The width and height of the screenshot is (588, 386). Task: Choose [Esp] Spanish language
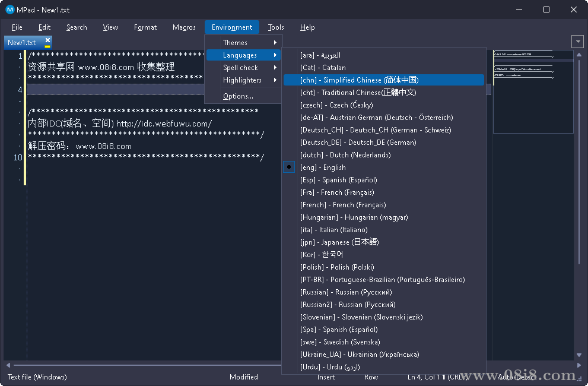pyautogui.click(x=384, y=180)
